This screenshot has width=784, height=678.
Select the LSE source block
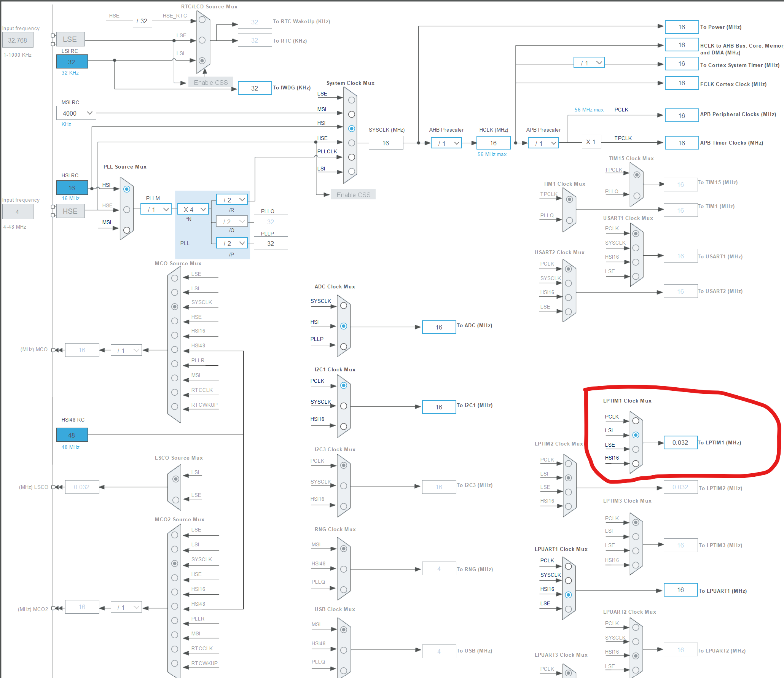(71, 39)
